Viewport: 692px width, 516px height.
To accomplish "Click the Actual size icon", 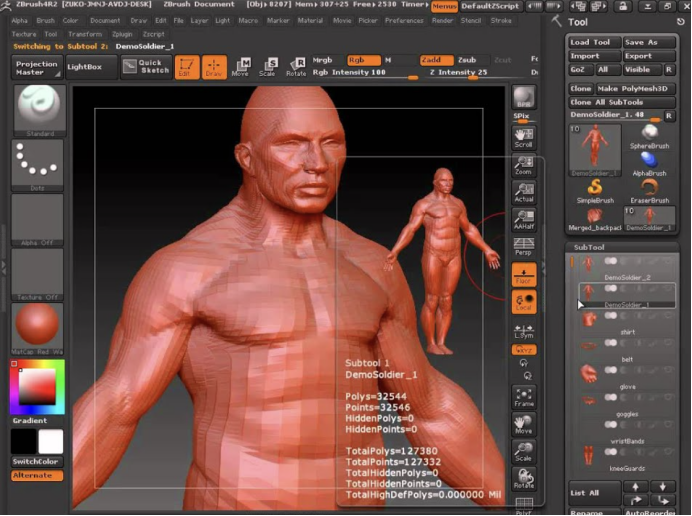I will pos(524,193).
